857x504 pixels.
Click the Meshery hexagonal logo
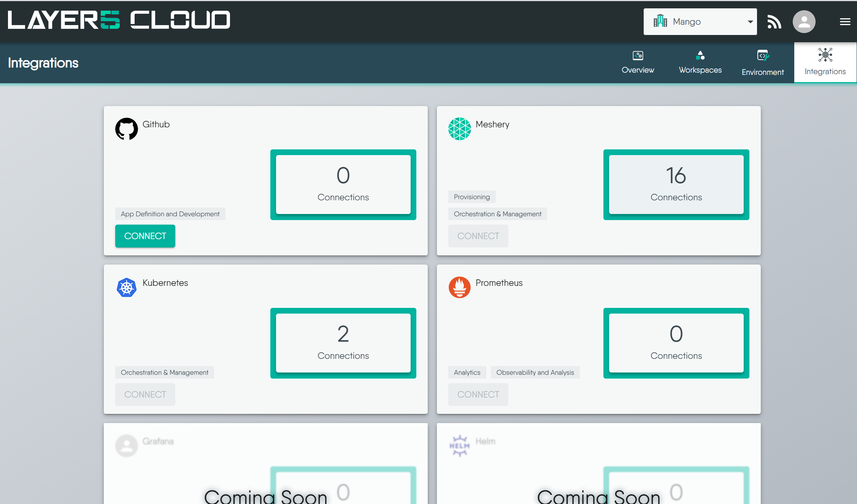(459, 129)
